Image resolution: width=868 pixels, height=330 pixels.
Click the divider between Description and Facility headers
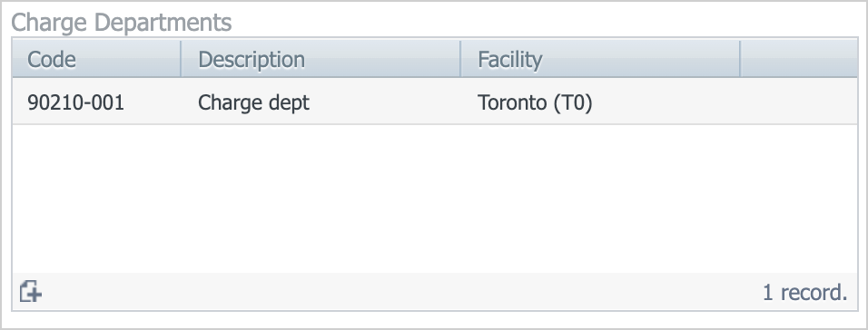pos(460,59)
